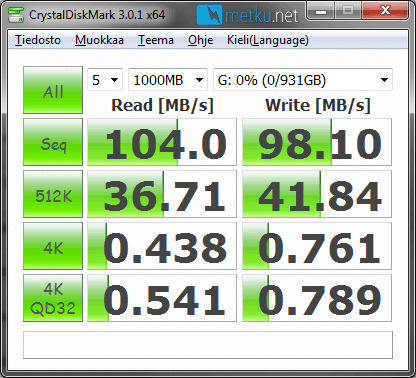Click the Read [MB/s] column header
This screenshot has height=378, width=416.
162,106
